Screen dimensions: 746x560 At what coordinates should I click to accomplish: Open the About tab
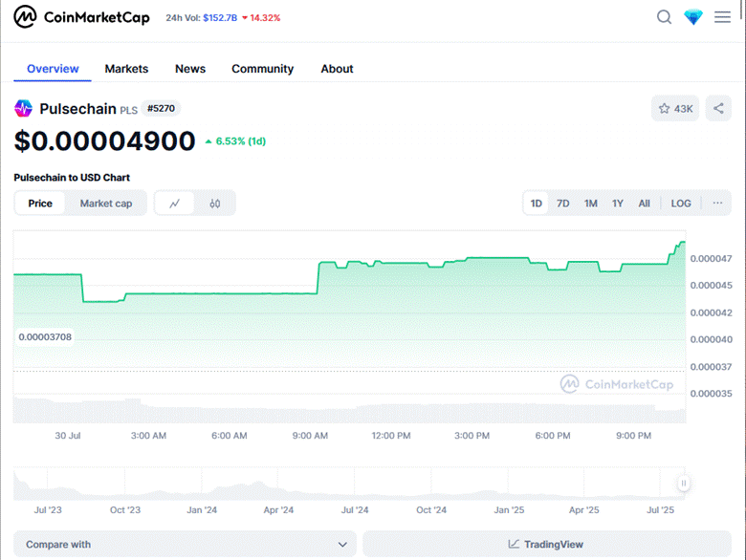click(337, 69)
